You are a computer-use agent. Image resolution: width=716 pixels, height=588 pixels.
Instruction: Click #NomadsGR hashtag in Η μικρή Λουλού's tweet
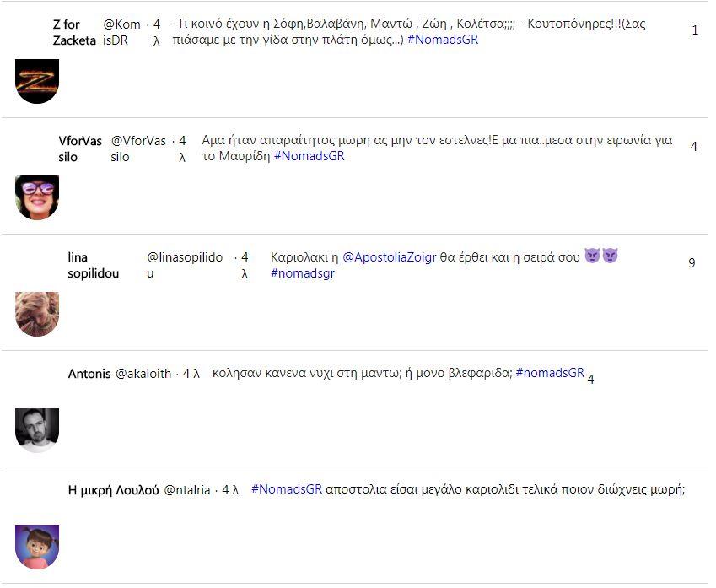[x=287, y=489]
